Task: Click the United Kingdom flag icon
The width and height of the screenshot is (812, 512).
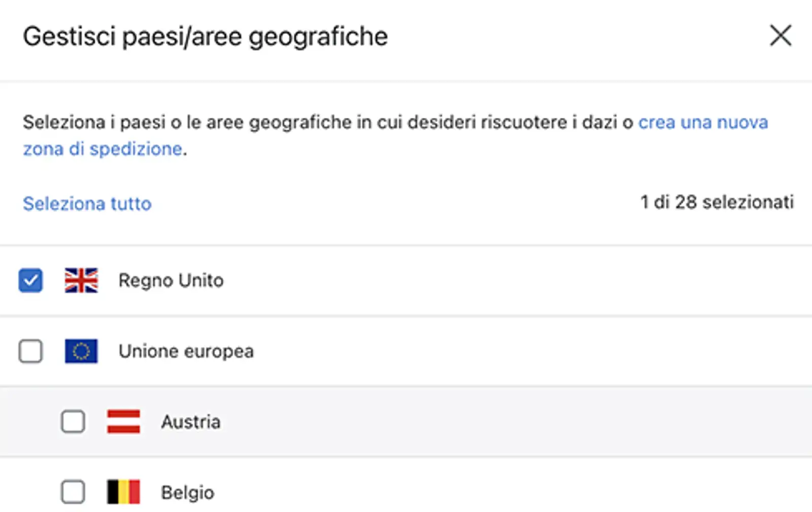Action: (x=81, y=280)
